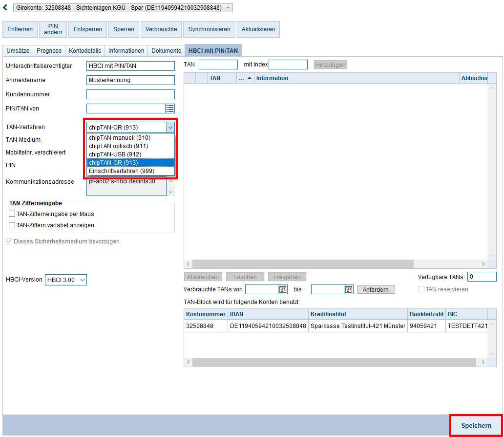Choose chipTAN manuell (910) option

[x=130, y=138]
